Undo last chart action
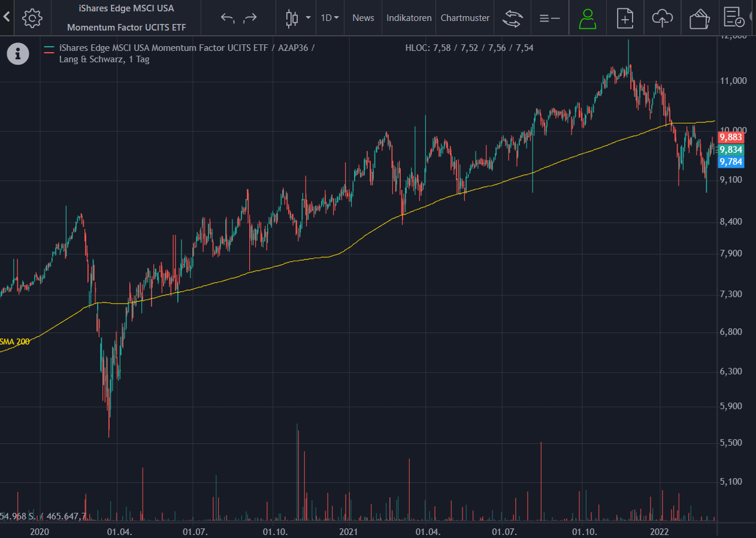 pyautogui.click(x=227, y=18)
